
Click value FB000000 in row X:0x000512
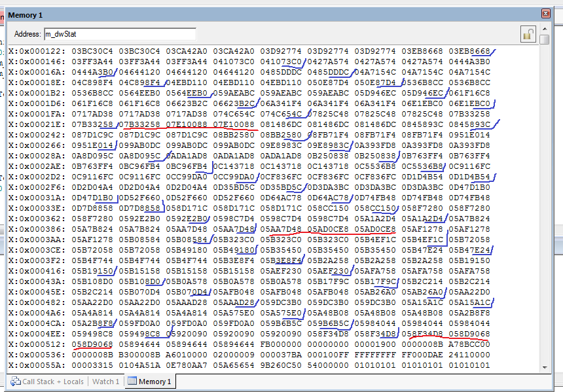pyautogui.click(x=281, y=344)
